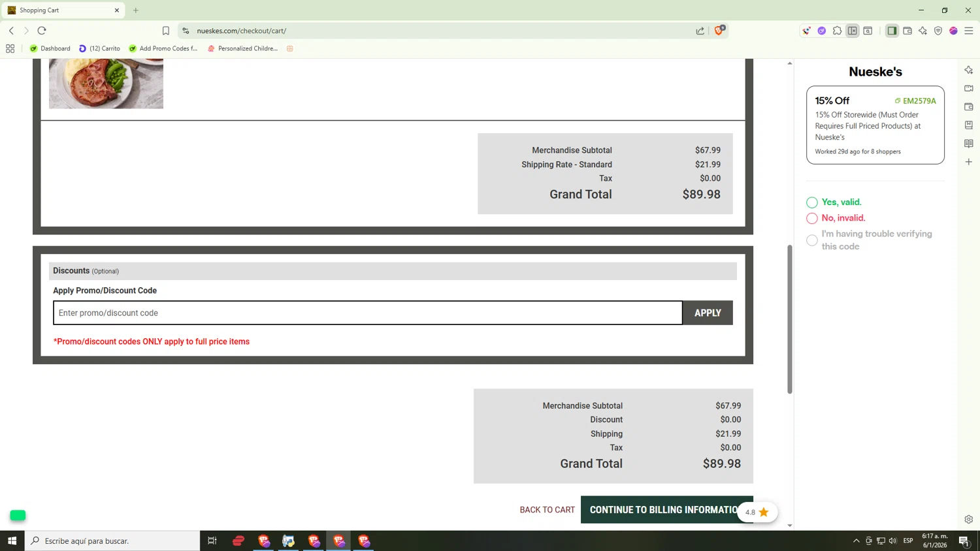980x551 pixels.
Task: Open extensions puzzle icon
Action: coord(837,31)
